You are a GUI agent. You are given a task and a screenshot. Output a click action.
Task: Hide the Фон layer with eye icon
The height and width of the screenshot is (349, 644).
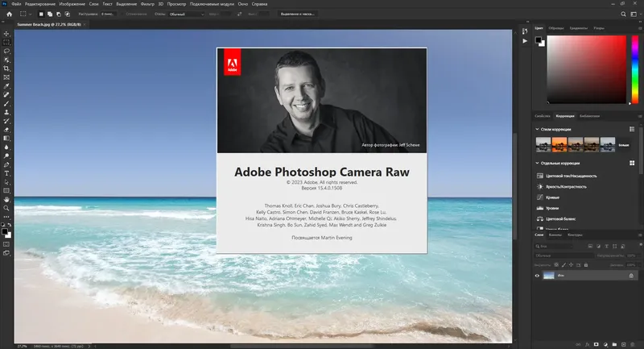tap(537, 276)
